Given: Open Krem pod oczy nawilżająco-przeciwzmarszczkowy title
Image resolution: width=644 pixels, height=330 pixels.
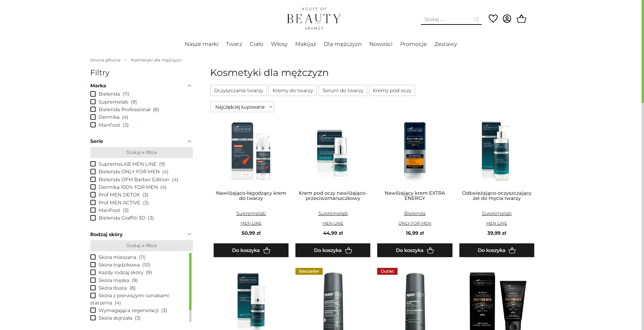Looking at the screenshot, I should [x=333, y=195].
